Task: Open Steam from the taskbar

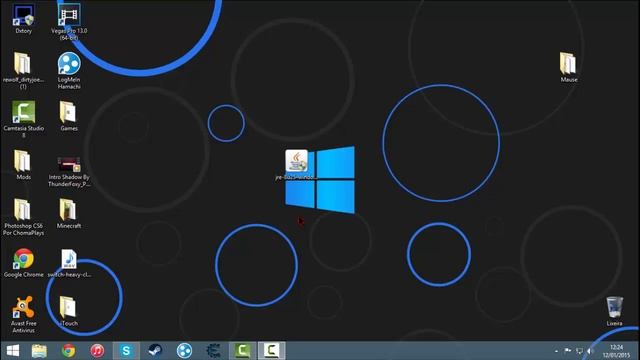Action: (x=155, y=351)
